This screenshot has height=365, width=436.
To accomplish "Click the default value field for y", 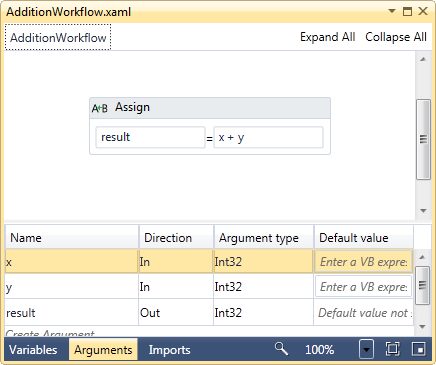I will click(x=364, y=287).
